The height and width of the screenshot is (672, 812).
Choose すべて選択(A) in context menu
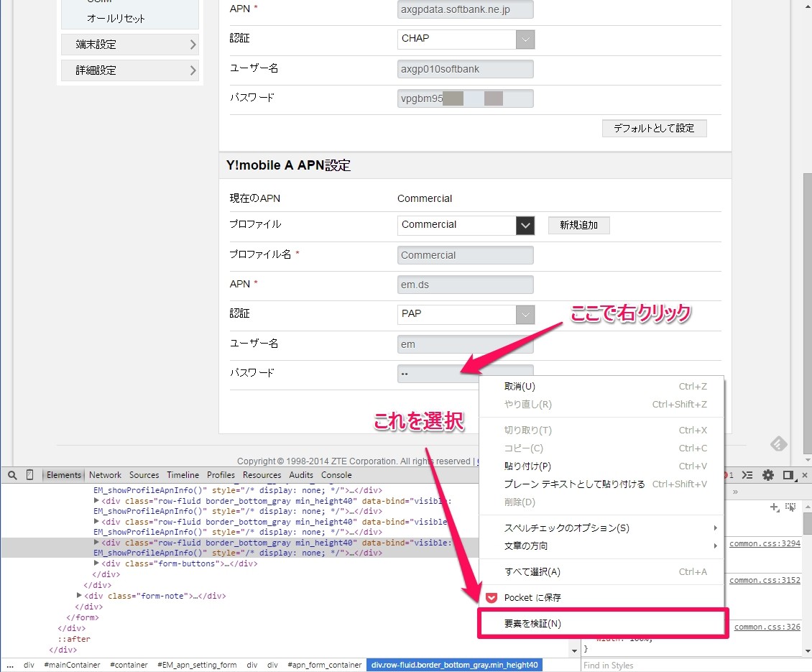point(601,572)
